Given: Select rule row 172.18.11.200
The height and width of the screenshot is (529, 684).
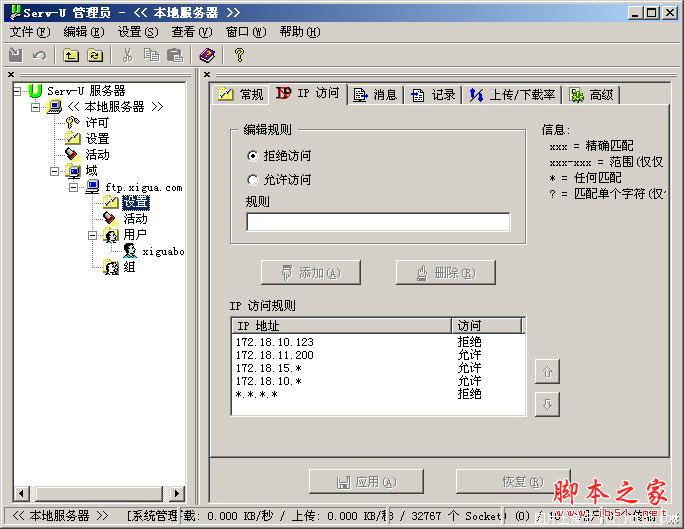Looking at the screenshot, I should pos(378,355).
